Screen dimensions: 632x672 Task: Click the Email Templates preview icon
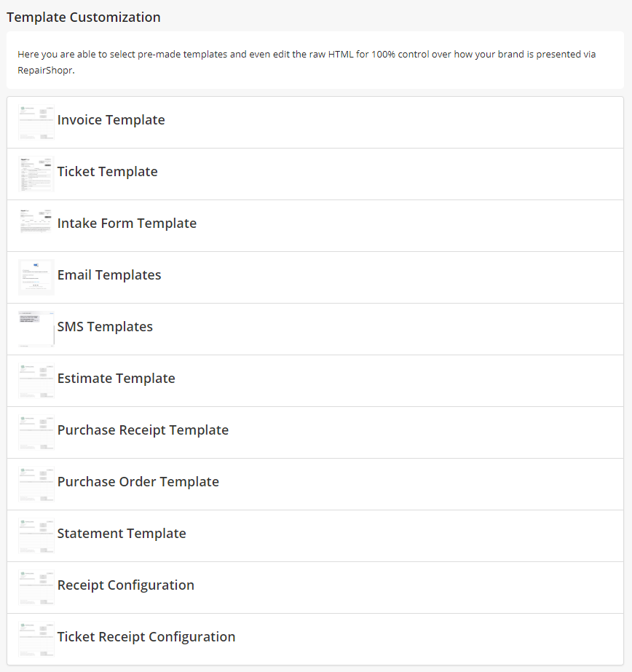coord(36,277)
